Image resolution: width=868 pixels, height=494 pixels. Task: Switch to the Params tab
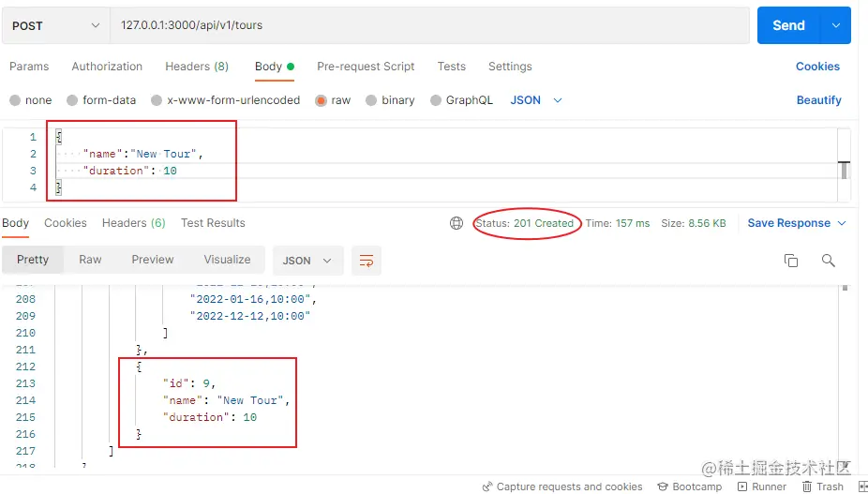pos(29,67)
